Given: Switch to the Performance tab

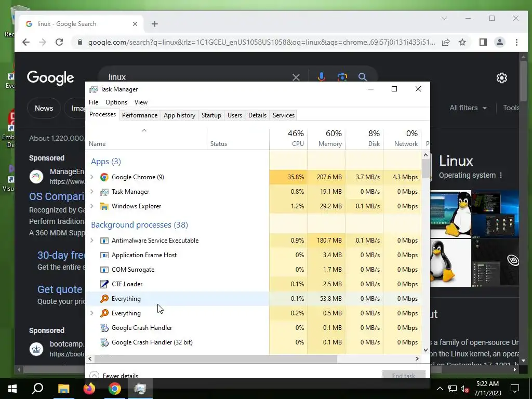Looking at the screenshot, I should 140,115.
